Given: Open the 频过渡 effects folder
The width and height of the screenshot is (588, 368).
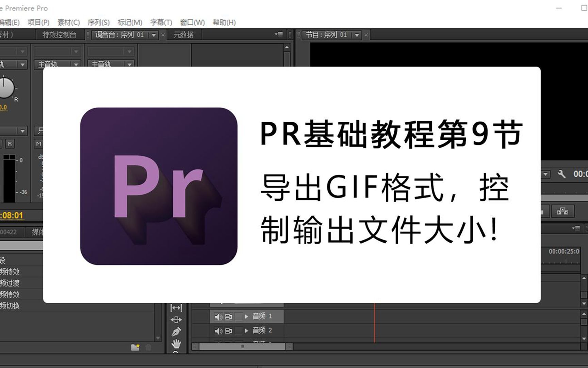Looking at the screenshot, I should 10,283.
